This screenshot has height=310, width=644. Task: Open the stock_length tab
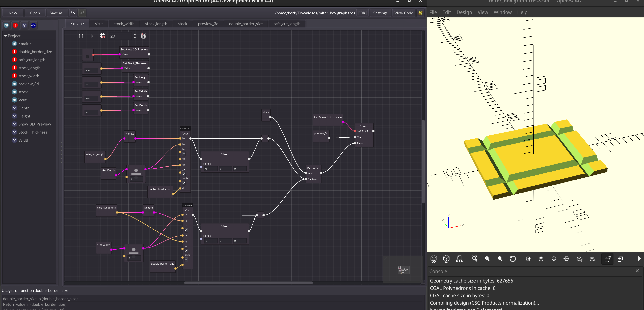156,24
